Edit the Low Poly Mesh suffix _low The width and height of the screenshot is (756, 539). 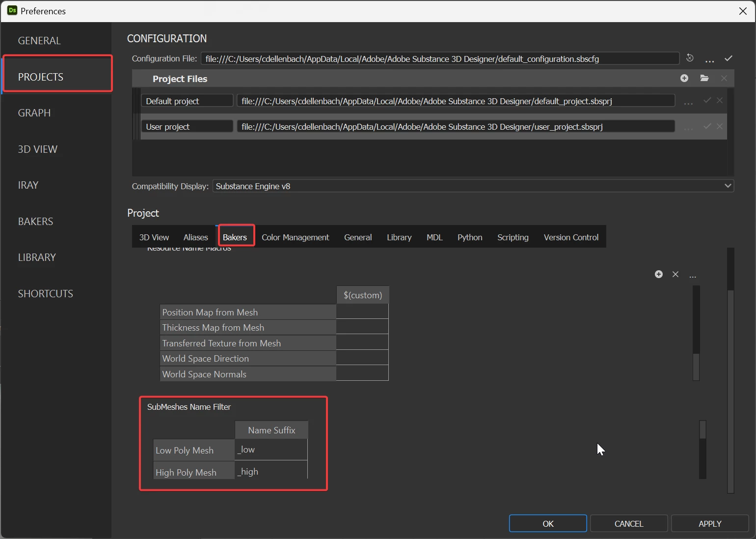[271, 450]
